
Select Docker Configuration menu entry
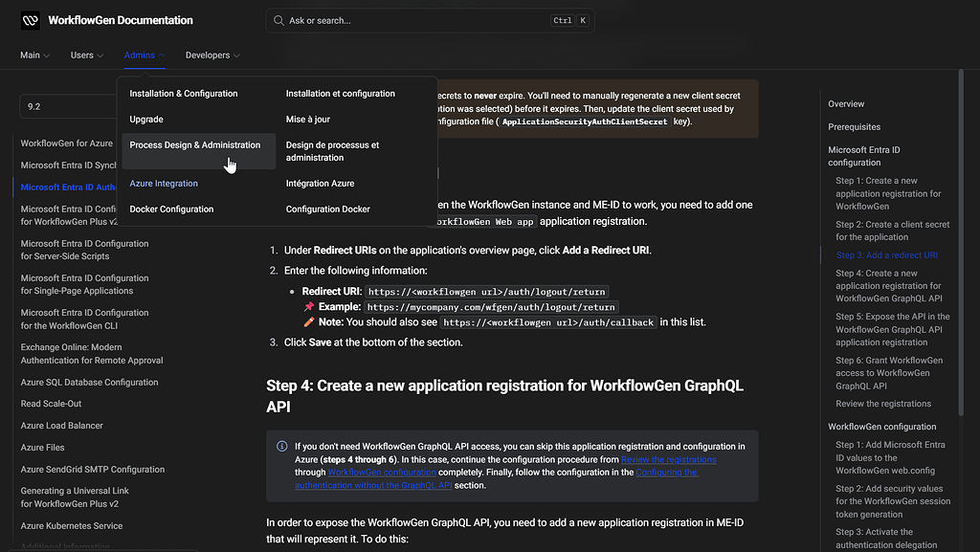(x=171, y=209)
